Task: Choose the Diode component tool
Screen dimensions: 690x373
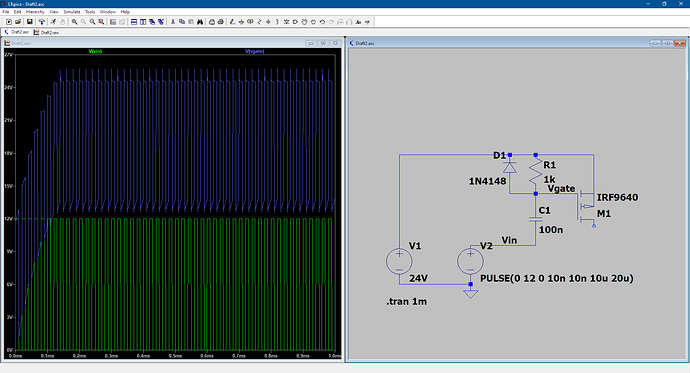Action: click(286, 22)
